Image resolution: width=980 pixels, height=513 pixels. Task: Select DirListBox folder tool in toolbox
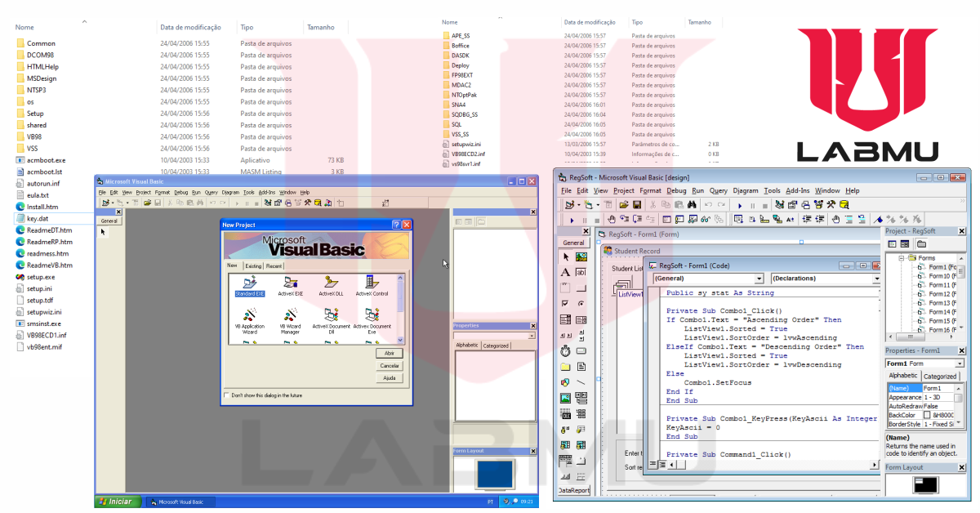click(565, 367)
